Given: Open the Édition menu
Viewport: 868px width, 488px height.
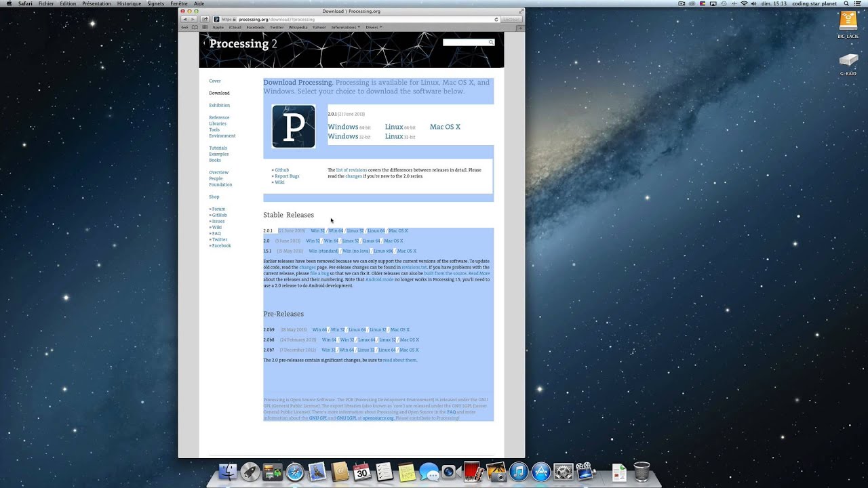Looking at the screenshot, I should (x=68, y=3).
